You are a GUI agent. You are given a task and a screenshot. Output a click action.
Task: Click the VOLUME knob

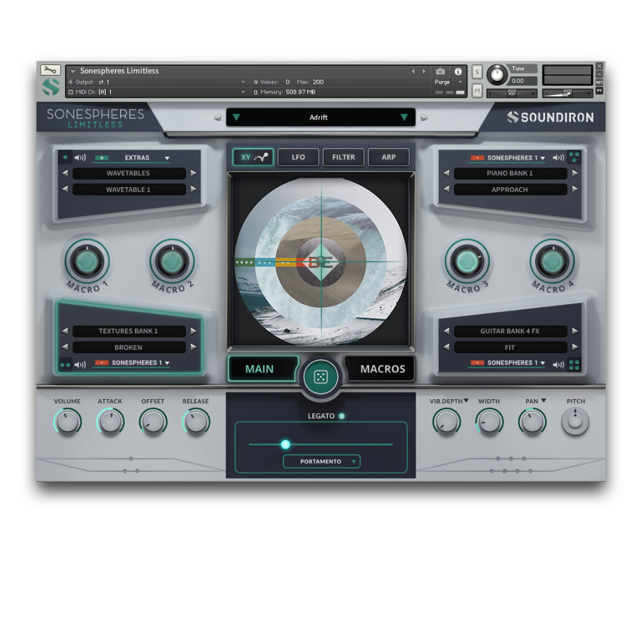(68, 422)
